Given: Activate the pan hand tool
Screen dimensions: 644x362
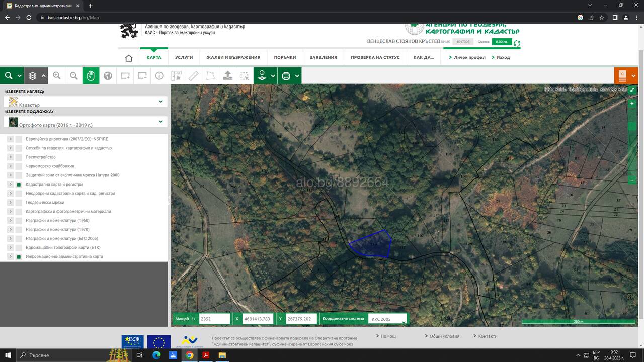Looking at the screenshot, I should point(91,76).
